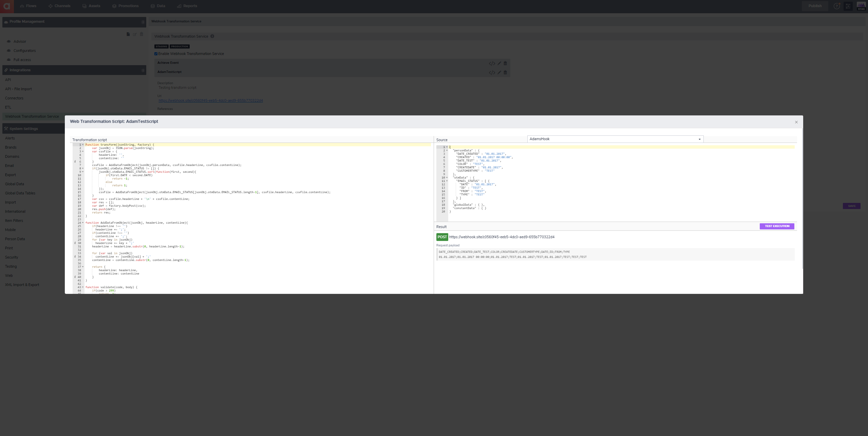Click the info icon beside Webhook Transformation Service title
The width and height of the screenshot is (868, 436).
(212, 36)
